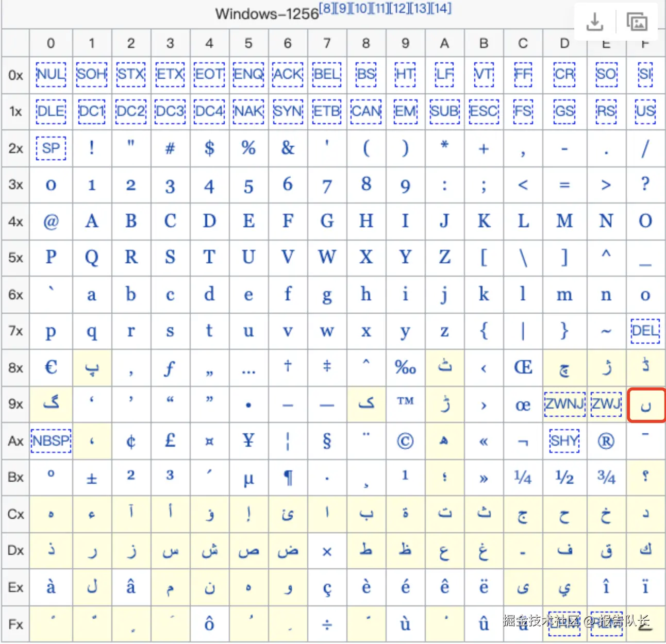
Task: Click the registered ® symbol cell
Action: point(606,441)
